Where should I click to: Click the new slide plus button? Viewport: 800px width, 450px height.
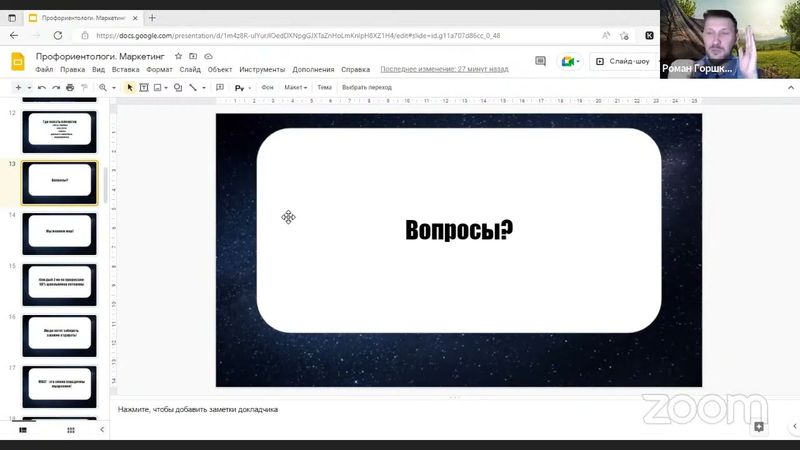[18, 88]
